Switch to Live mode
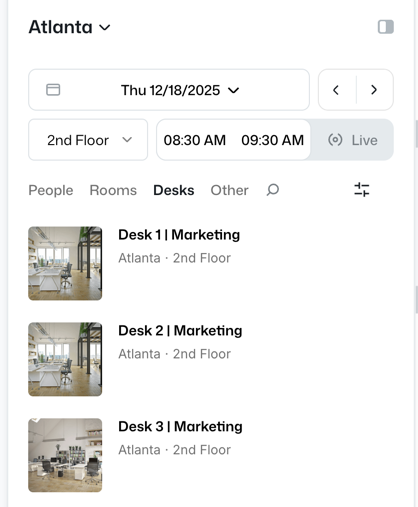The width and height of the screenshot is (418, 507). point(353,140)
